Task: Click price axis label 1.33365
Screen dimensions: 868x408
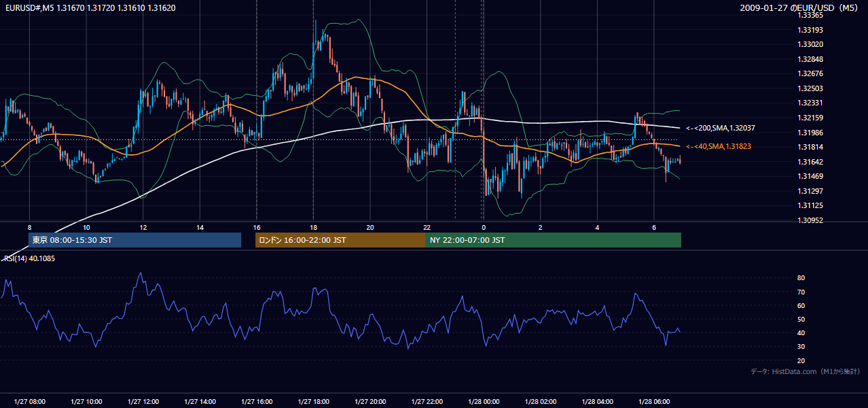Action: [810, 15]
